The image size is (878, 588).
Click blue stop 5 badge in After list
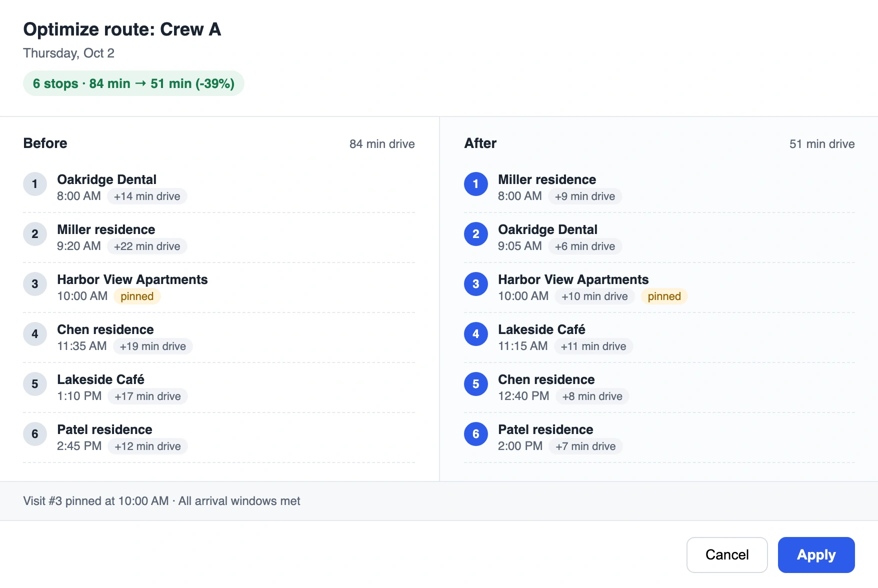coord(476,384)
